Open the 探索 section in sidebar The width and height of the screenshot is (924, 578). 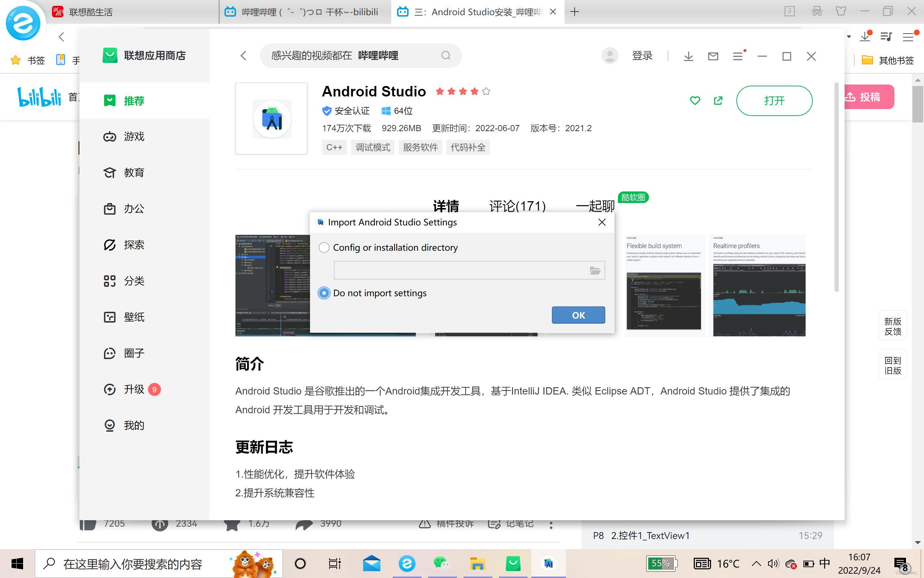pos(144,245)
